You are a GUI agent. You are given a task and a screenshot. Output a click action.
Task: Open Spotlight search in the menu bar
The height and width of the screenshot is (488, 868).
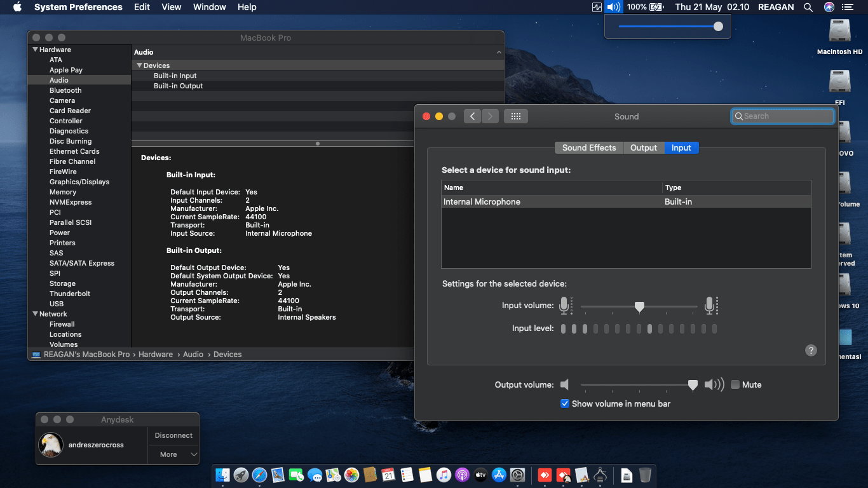[808, 7]
